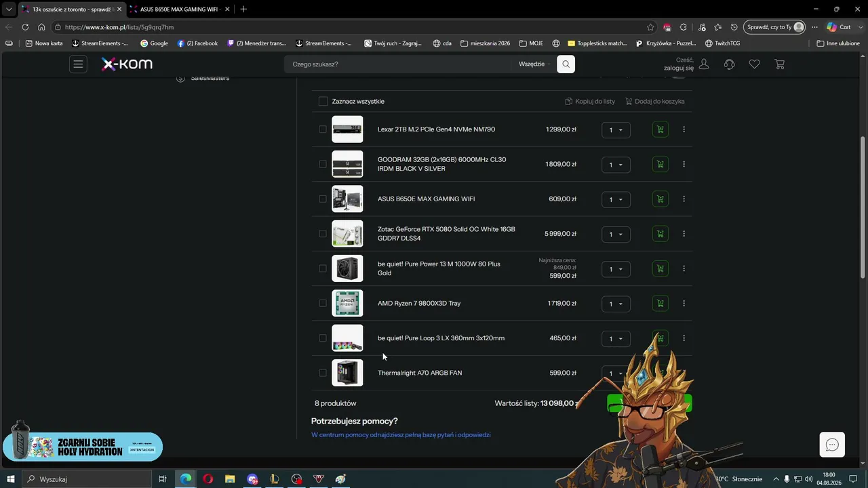This screenshot has height=488, width=868.
Task: Open more options for Ryzen 7 9800X3D row
Action: click(x=684, y=304)
